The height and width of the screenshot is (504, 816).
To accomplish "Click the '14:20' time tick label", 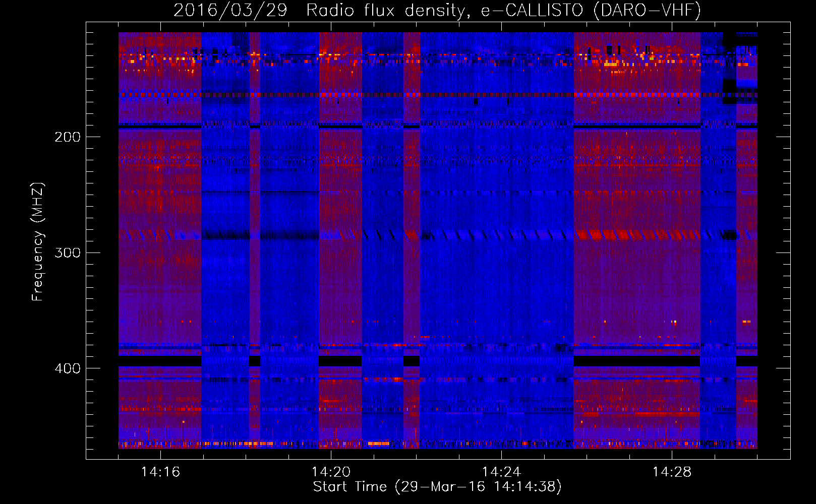I will 331,472.
